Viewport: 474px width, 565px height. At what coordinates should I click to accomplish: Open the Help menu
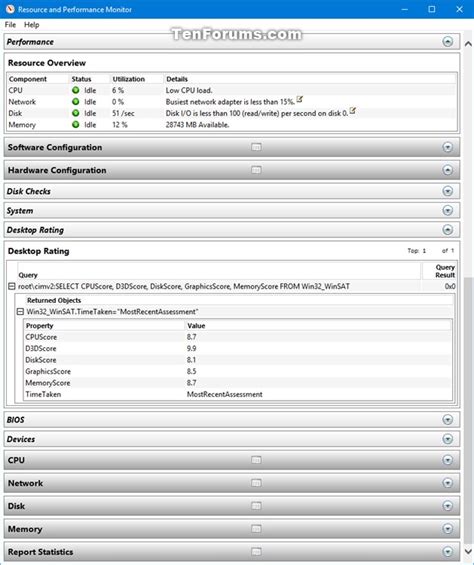(32, 25)
